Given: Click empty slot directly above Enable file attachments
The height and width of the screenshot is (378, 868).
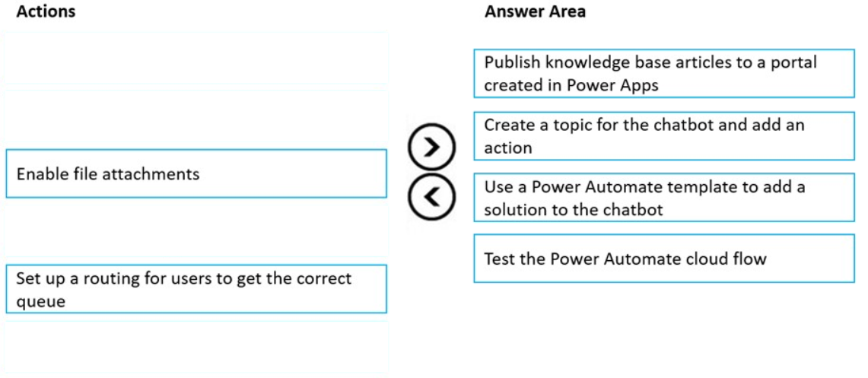Looking at the screenshot, I should (x=196, y=118).
